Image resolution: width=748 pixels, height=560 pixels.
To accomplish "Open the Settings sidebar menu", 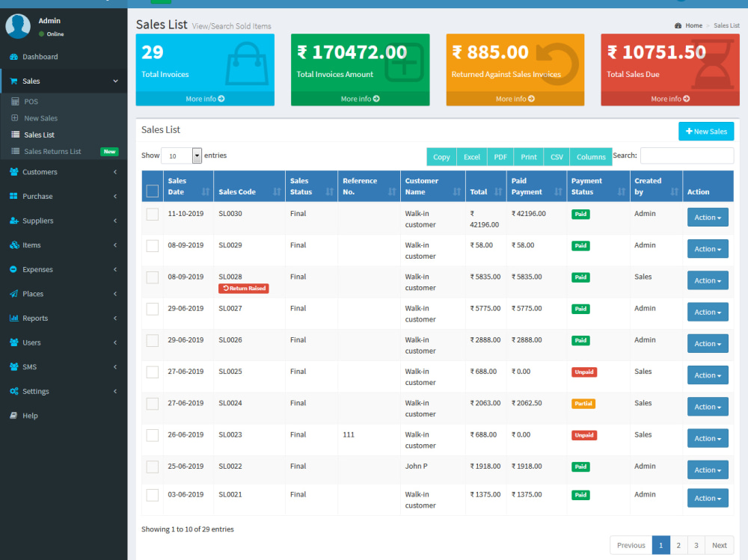I will coord(64,391).
